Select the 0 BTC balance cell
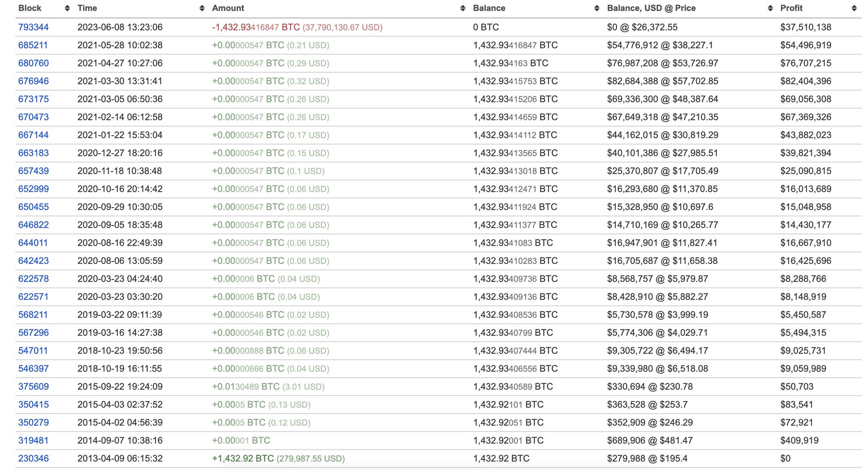The height and width of the screenshot is (470, 868). [486, 28]
